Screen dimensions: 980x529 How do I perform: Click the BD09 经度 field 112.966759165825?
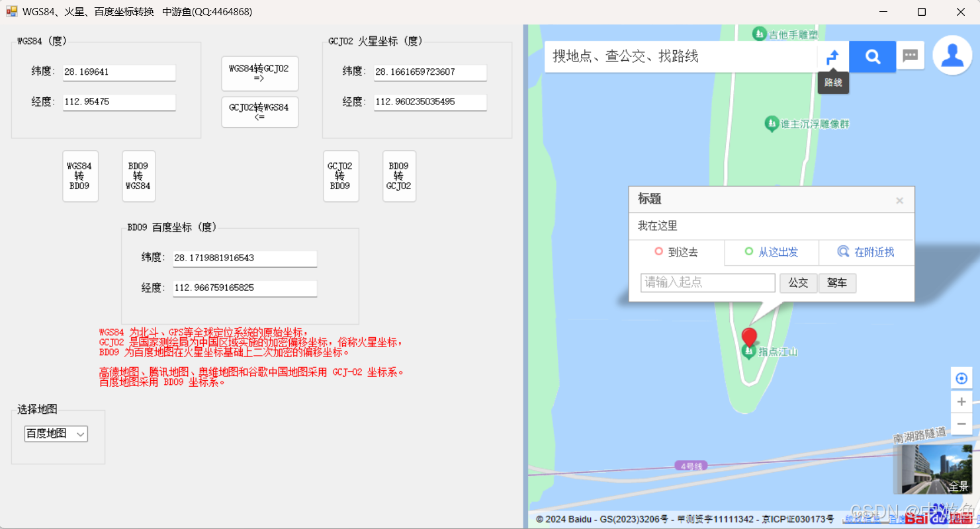point(245,288)
